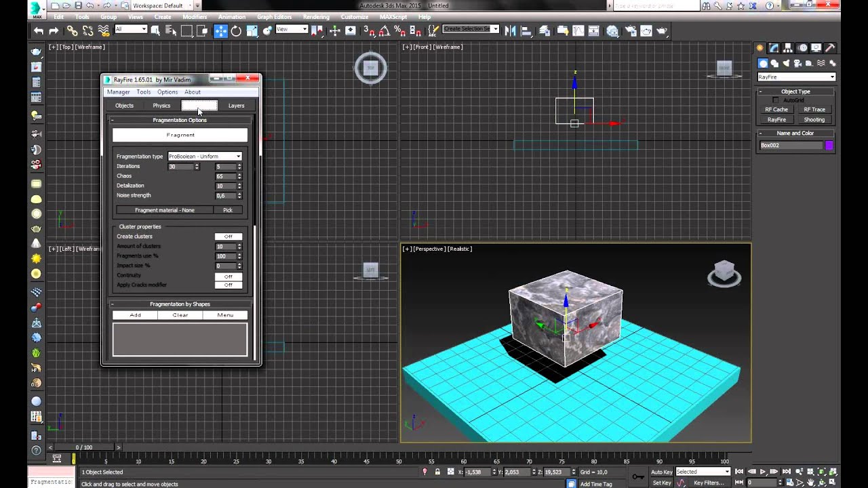Activate the Select and Rotate tool
868x488 pixels.
pos(236,30)
